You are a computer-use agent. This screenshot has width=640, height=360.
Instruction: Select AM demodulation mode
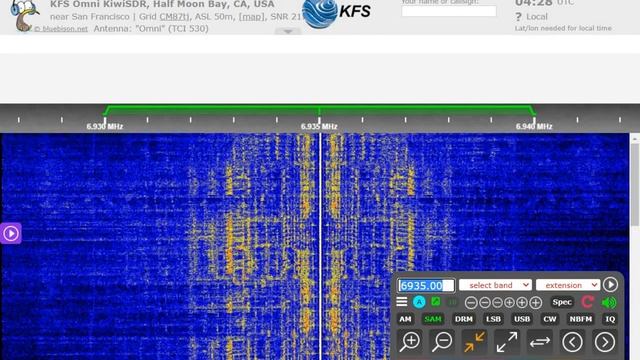click(405, 319)
